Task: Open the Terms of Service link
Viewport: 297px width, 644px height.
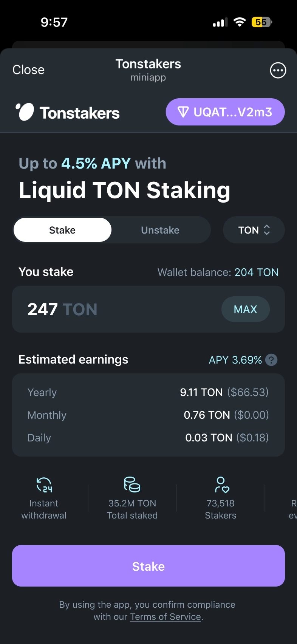Action: click(x=166, y=617)
